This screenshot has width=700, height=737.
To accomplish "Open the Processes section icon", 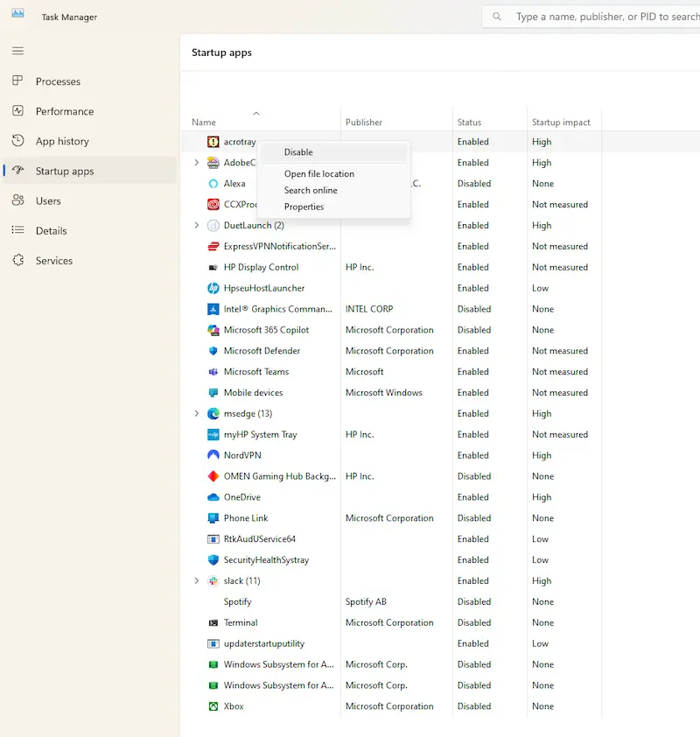I will point(19,81).
